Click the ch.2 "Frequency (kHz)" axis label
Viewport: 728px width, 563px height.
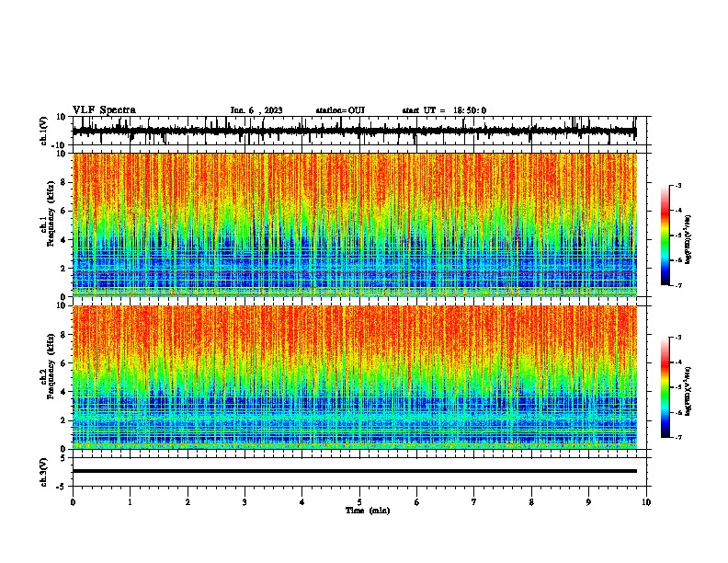51,366
